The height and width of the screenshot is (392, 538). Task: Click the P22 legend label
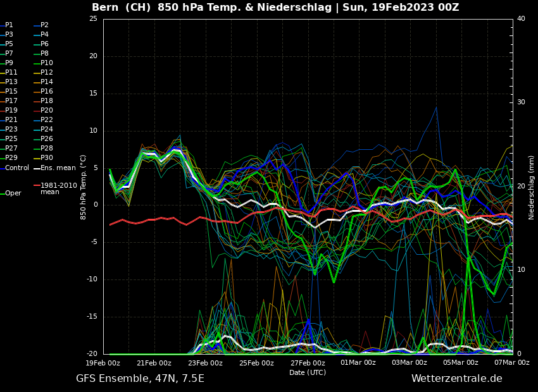[x=47, y=120]
